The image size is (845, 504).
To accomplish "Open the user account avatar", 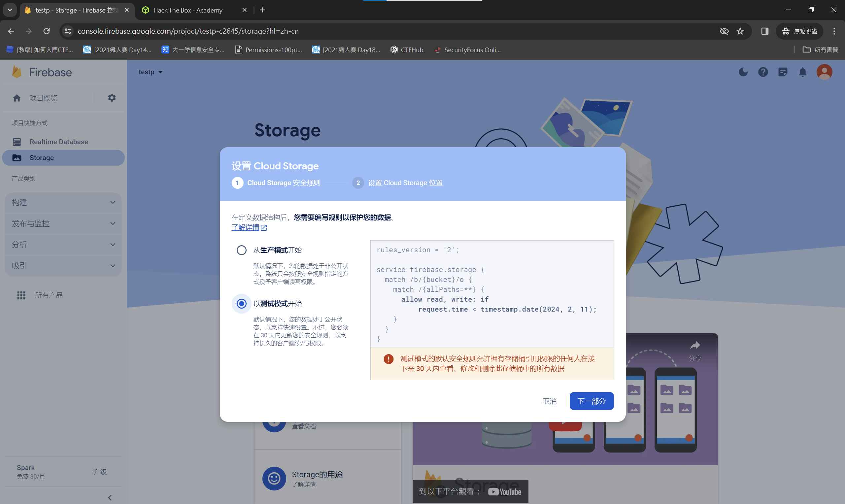I will pyautogui.click(x=824, y=72).
